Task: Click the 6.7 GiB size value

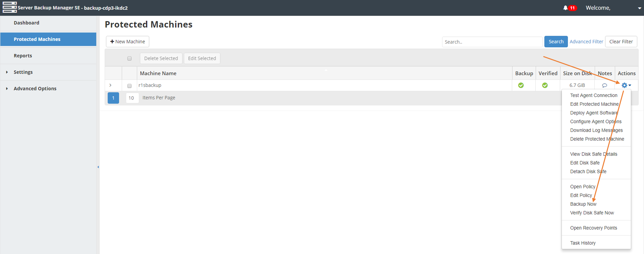Action: [577, 85]
